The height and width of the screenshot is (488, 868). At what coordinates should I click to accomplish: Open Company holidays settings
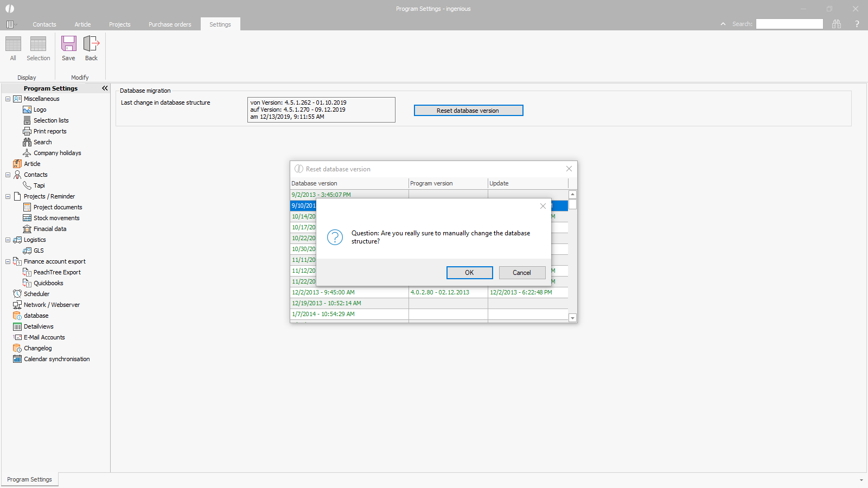57,153
